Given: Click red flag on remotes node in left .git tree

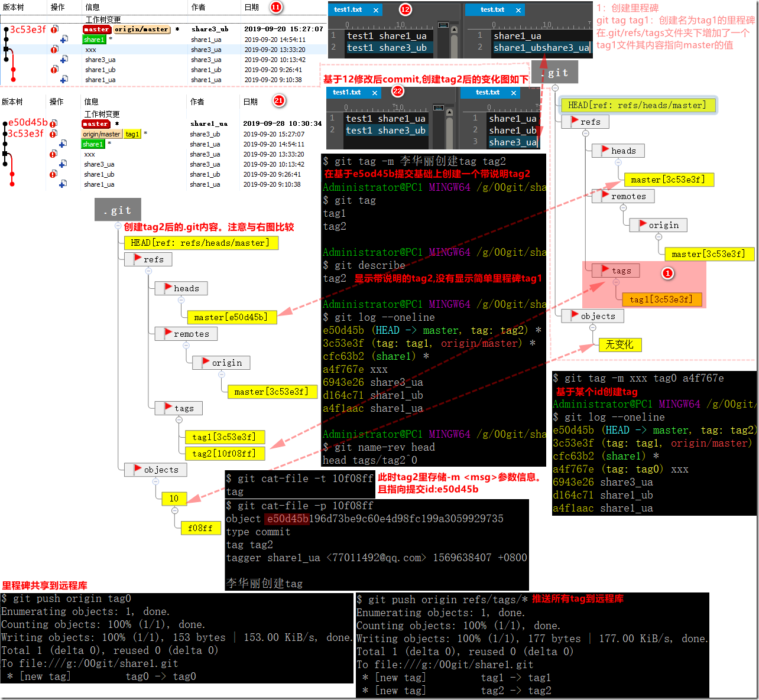Looking at the screenshot, I should [x=168, y=333].
